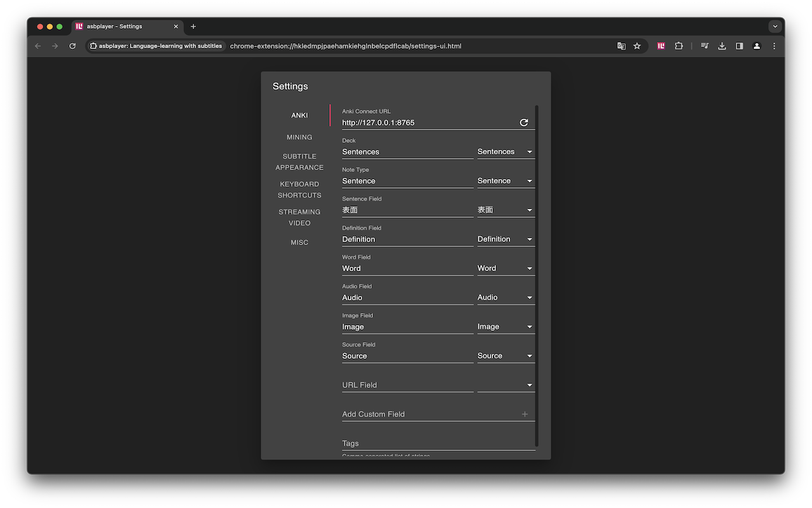Image resolution: width=812 pixels, height=508 pixels.
Task: Open the media controls toolbar icon
Action: (x=705, y=46)
